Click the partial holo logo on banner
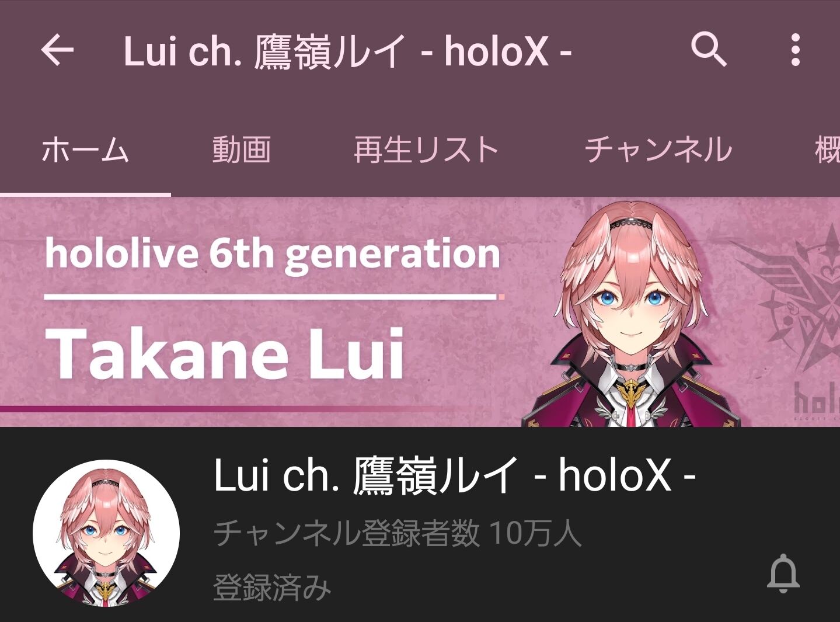 click(x=817, y=403)
